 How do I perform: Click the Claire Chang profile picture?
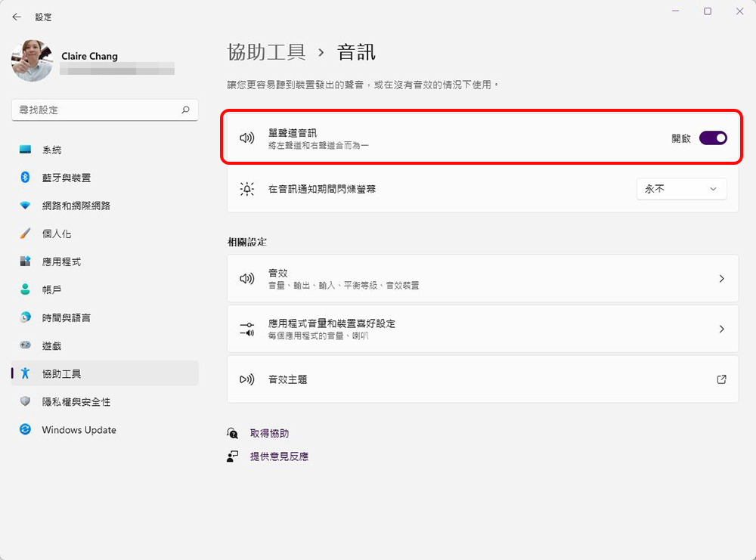tap(32, 61)
